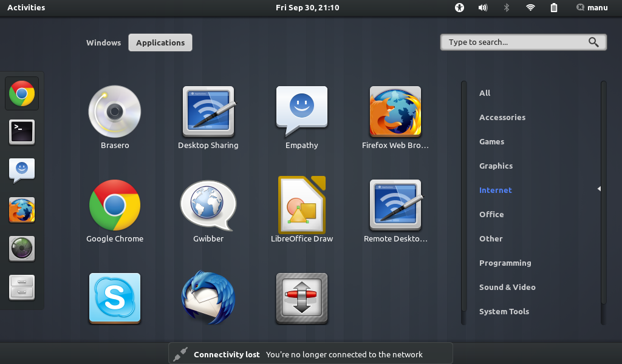Open Firefox from the left dock

coord(21,209)
